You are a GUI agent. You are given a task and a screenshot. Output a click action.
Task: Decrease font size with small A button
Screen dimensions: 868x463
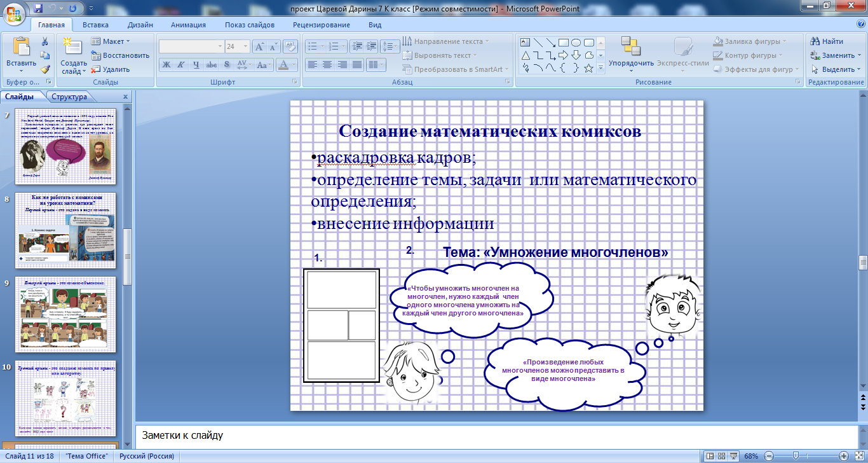point(273,46)
